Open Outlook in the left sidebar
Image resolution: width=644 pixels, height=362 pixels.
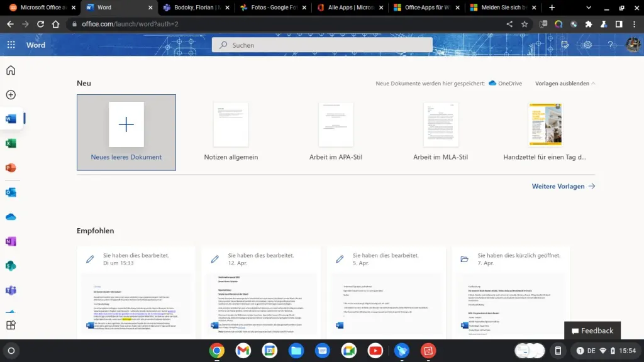point(11,192)
